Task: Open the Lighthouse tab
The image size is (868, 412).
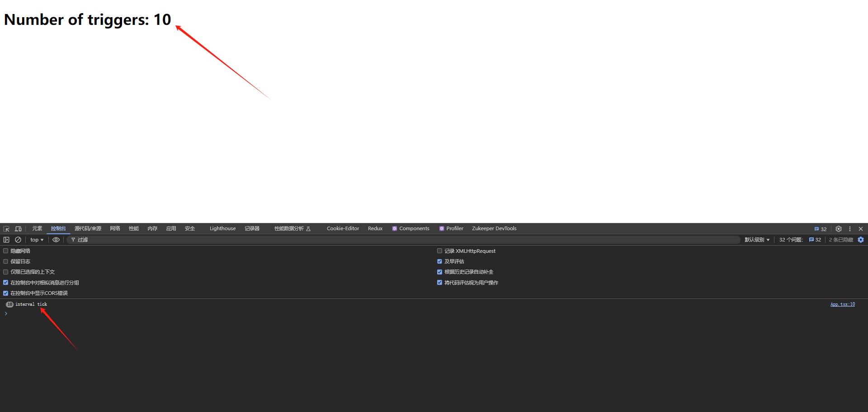Action: coord(222,228)
